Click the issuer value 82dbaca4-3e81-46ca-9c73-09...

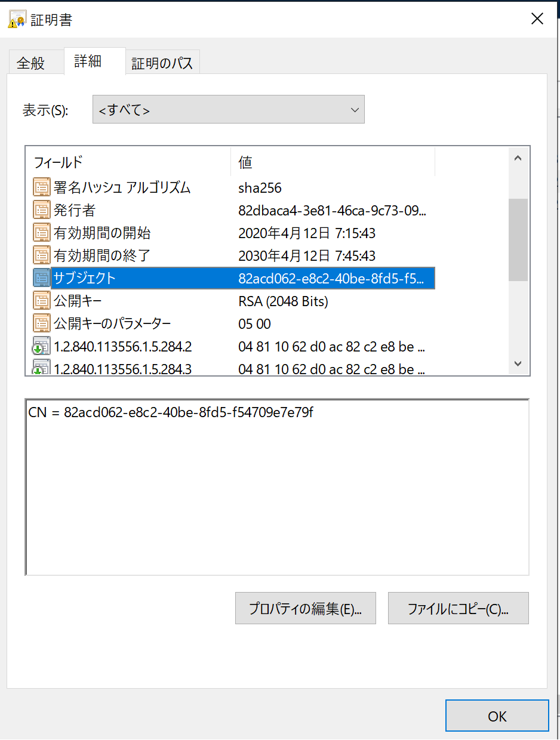click(333, 211)
